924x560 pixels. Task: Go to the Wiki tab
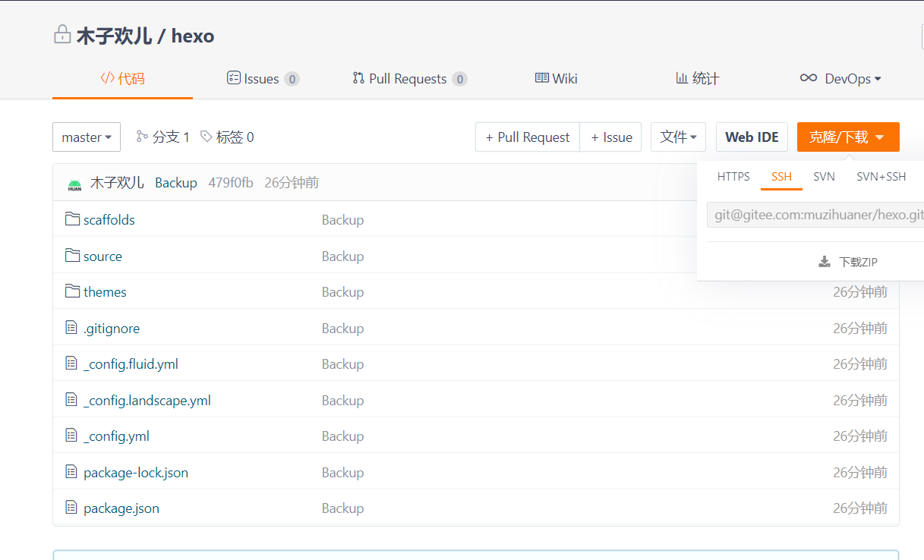557,78
